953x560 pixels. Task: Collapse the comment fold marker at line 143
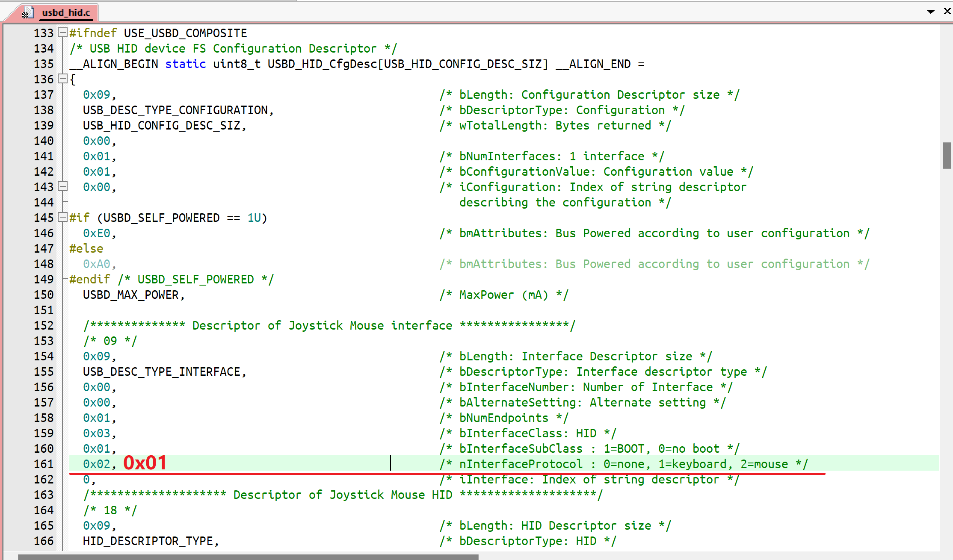62,186
